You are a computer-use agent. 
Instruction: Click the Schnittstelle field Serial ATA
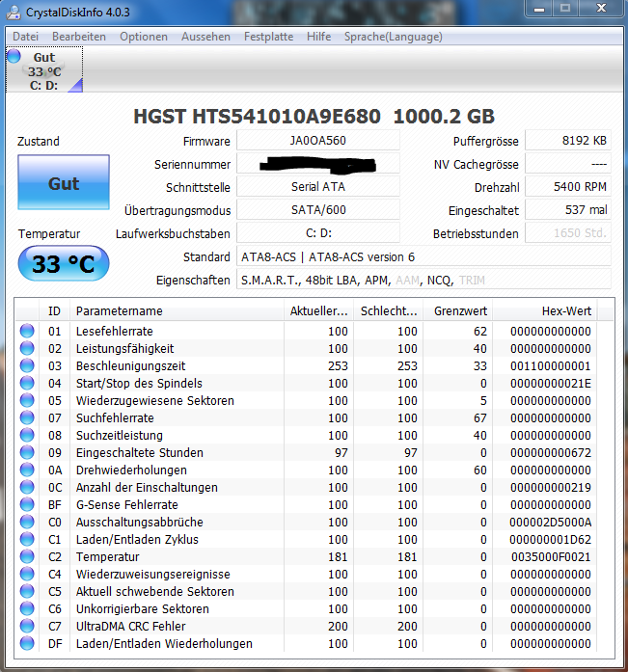[318, 187]
